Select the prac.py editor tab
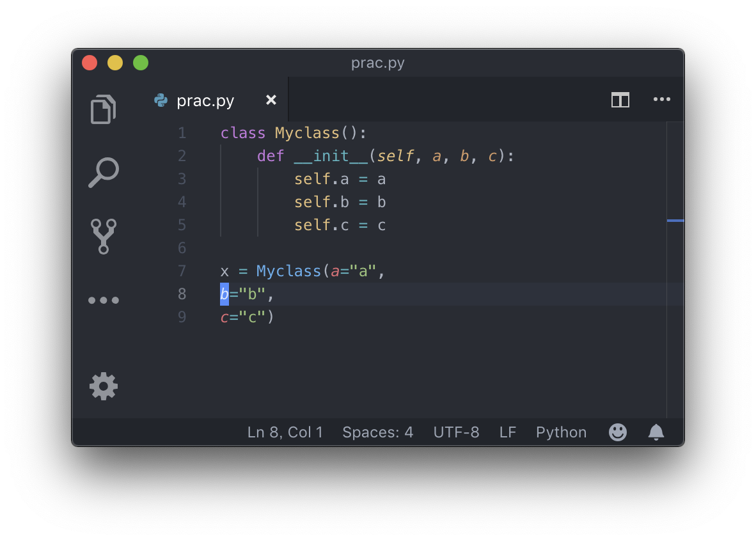Image resolution: width=756 pixels, height=541 pixels. coord(205,100)
